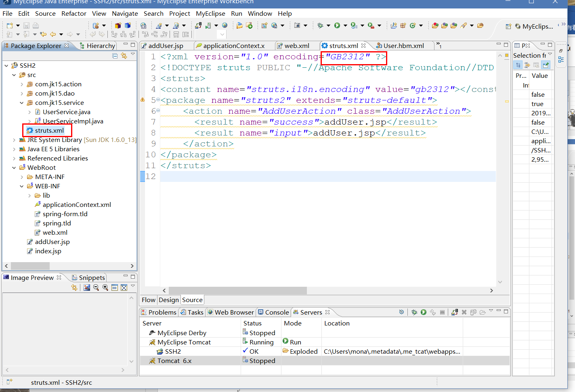The height and width of the screenshot is (392, 575).
Task: Expand the com.jk15.action package
Action: tap(22, 84)
